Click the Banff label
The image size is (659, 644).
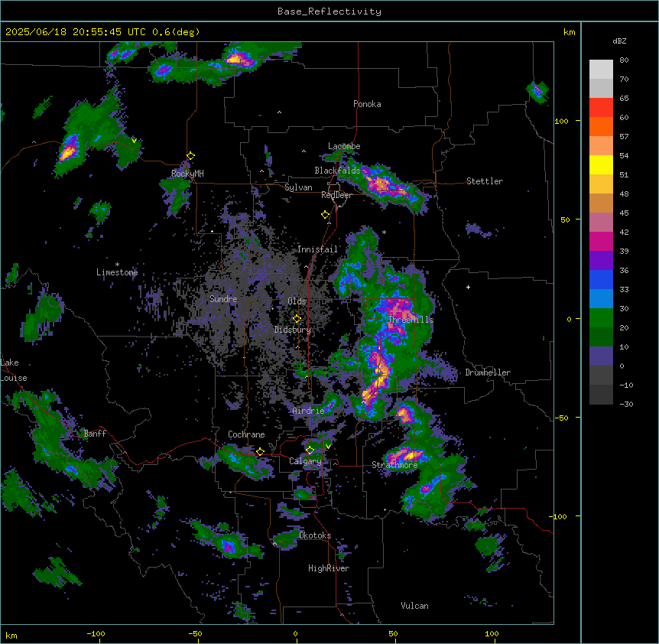point(95,434)
